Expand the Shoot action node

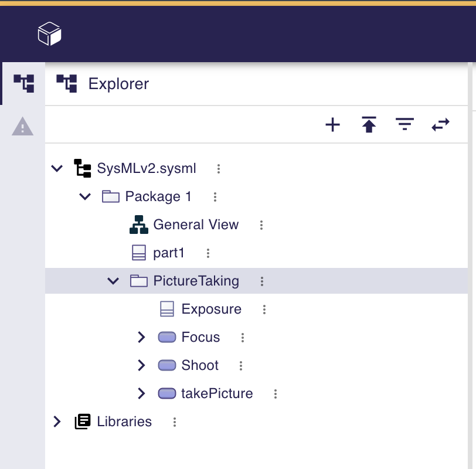(x=141, y=365)
